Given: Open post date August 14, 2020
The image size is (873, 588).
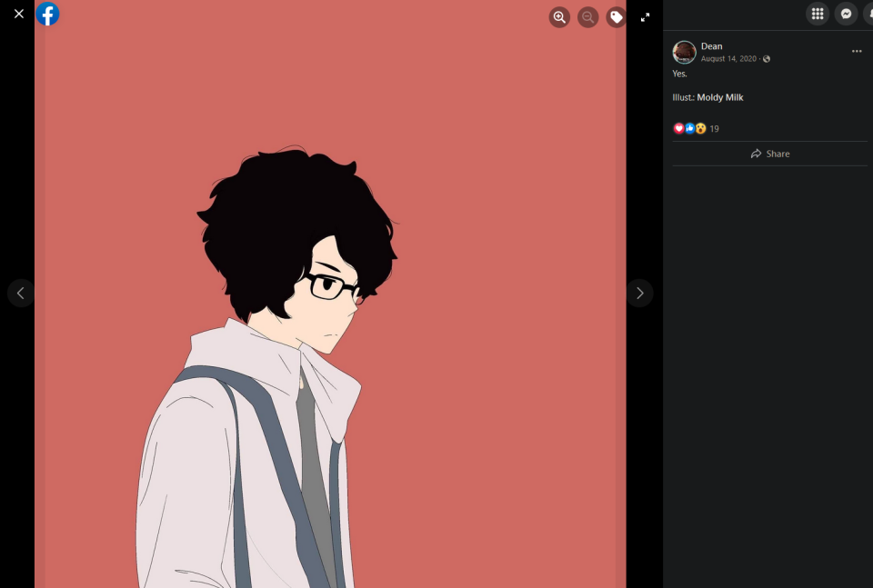Looking at the screenshot, I should 728,59.
